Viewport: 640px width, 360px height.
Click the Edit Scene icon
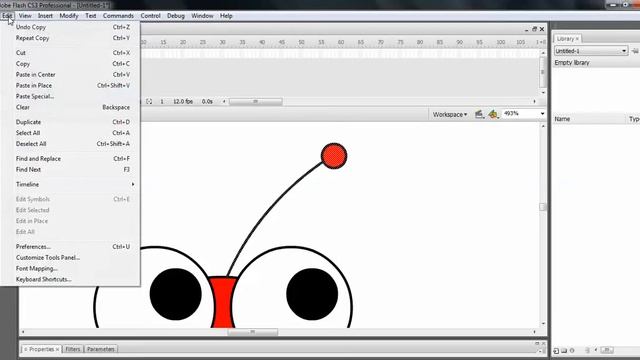tap(479, 114)
